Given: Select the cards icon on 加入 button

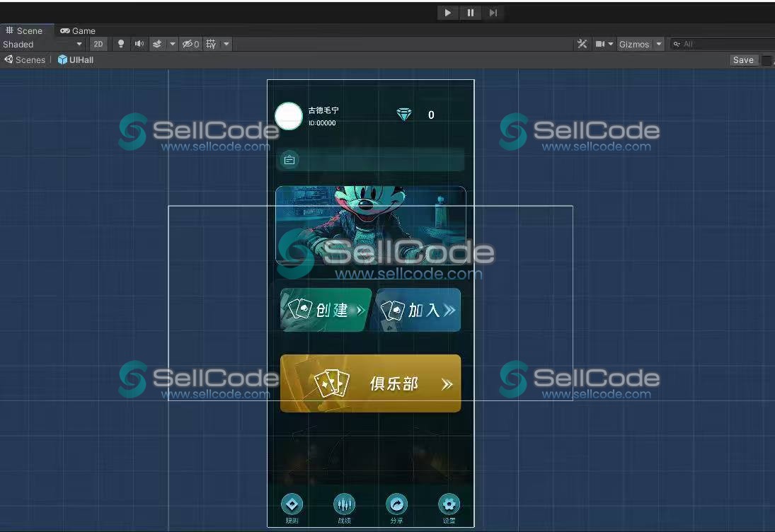Looking at the screenshot, I should pos(392,310).
